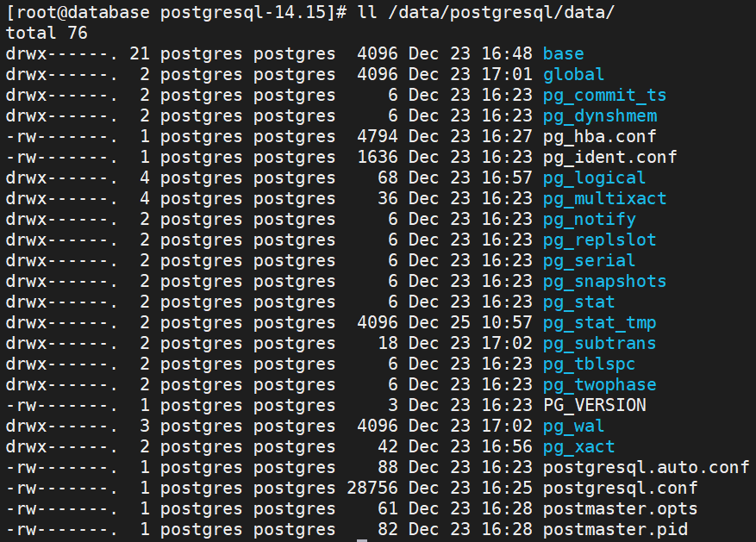The width and height of the screenshot is (756, 542).
Task: Click the postgresql.auto.conf file name
Action: point(646,467)
